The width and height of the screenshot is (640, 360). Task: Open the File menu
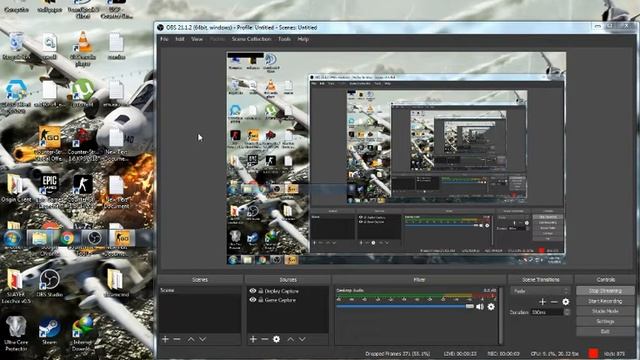click(164, 39)
